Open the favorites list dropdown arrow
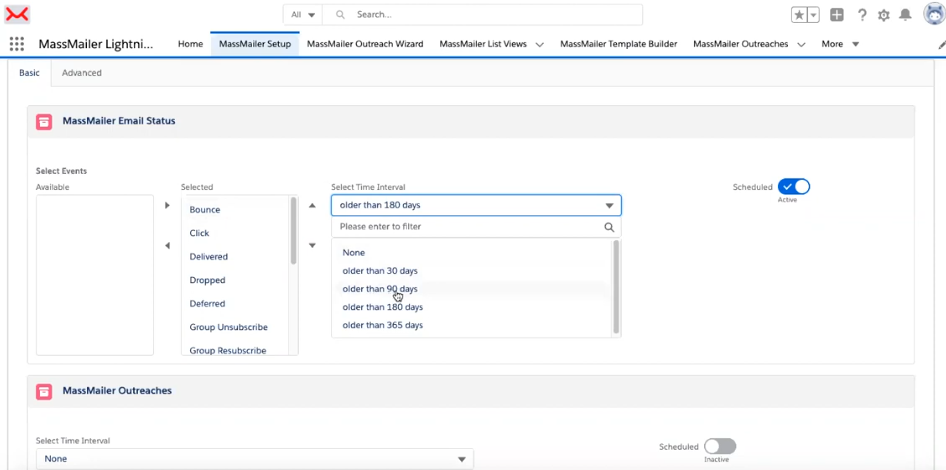The image size is (946, 470). pyautogui.click(x=813, y=15)
